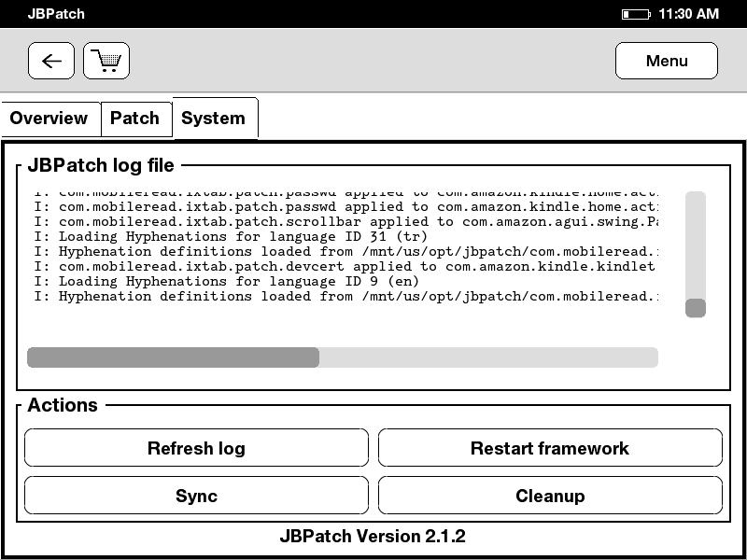Go back with the arrow button

(51, 61)
